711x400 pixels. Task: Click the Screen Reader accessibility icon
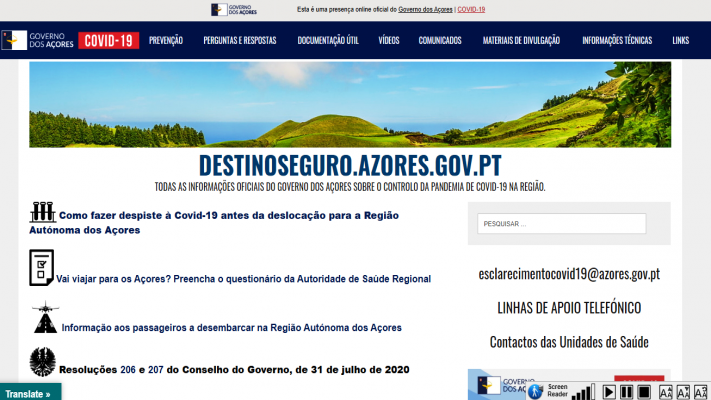pos(535,391)
